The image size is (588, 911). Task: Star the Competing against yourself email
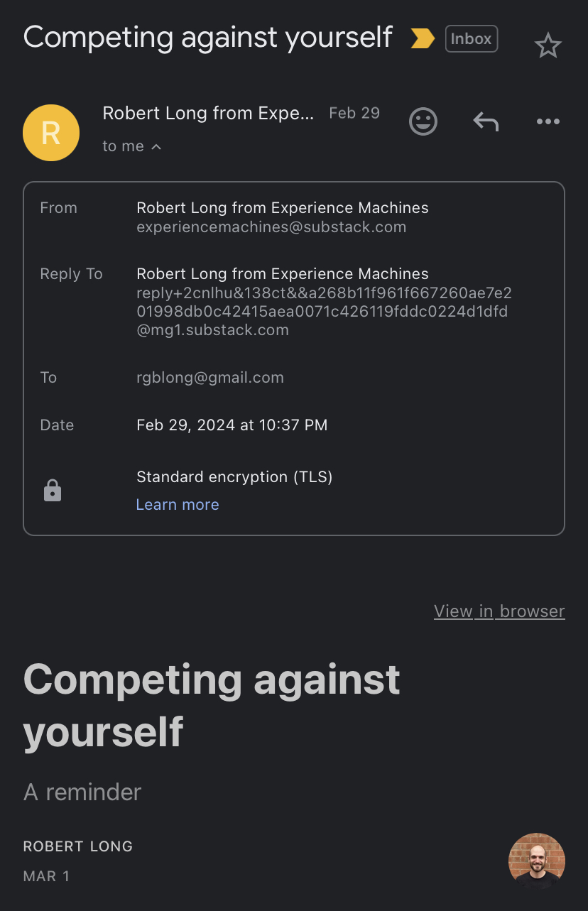(x=548, y=46)
